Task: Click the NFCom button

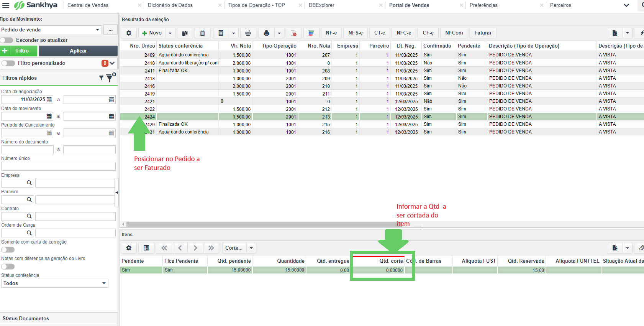Action: tap(454, 33)
